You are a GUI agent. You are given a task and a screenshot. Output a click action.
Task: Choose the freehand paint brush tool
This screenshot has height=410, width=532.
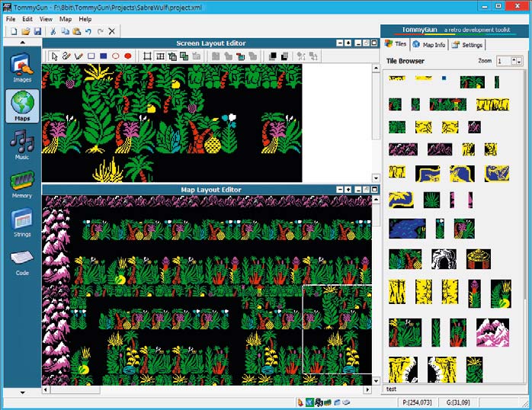[x=66, y=56]
